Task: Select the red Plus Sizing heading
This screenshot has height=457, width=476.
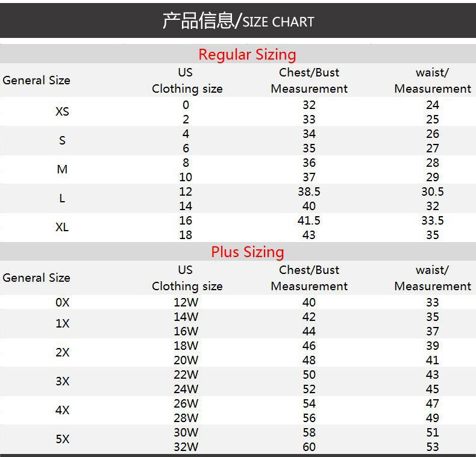Action: (247, 252)
